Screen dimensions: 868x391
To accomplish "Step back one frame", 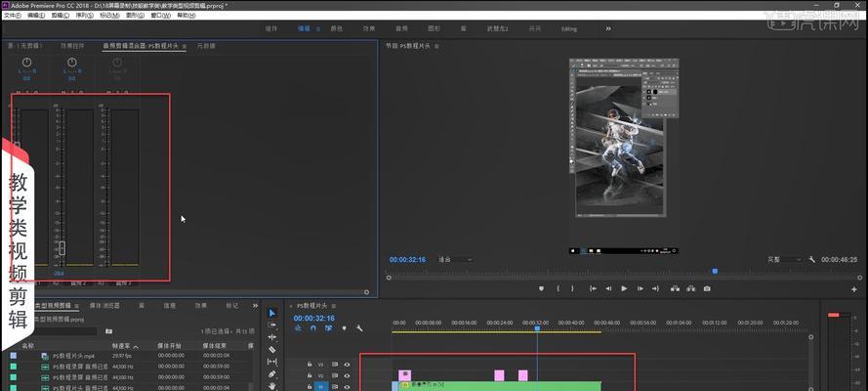I will [x=608, y=288].
